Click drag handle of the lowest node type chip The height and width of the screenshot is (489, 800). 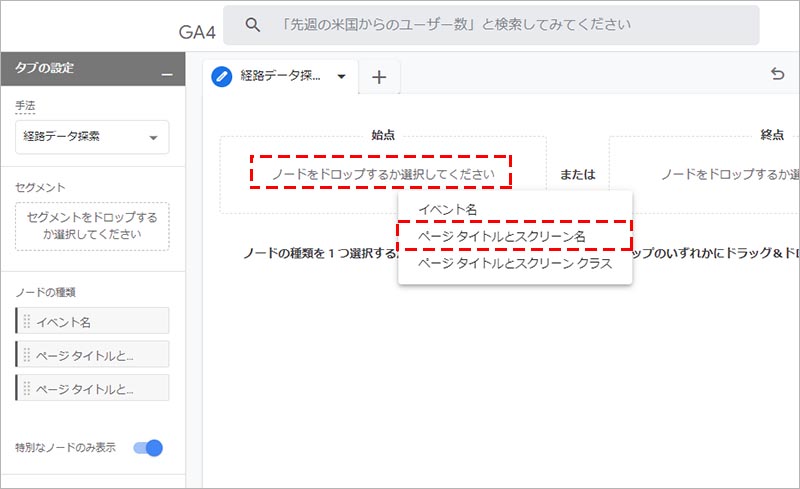pyautogui.click(x=27, y=388)
